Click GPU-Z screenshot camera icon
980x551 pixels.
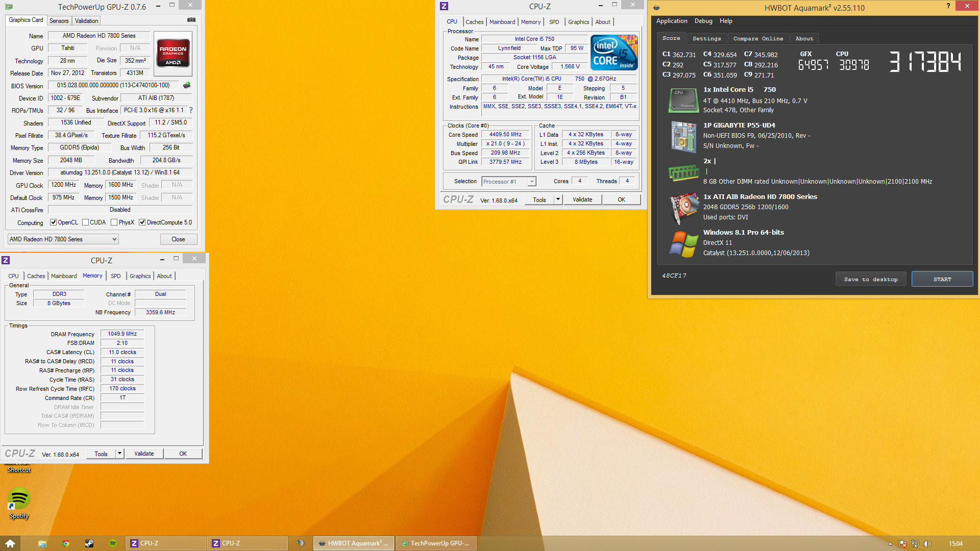tap(191, 20)
